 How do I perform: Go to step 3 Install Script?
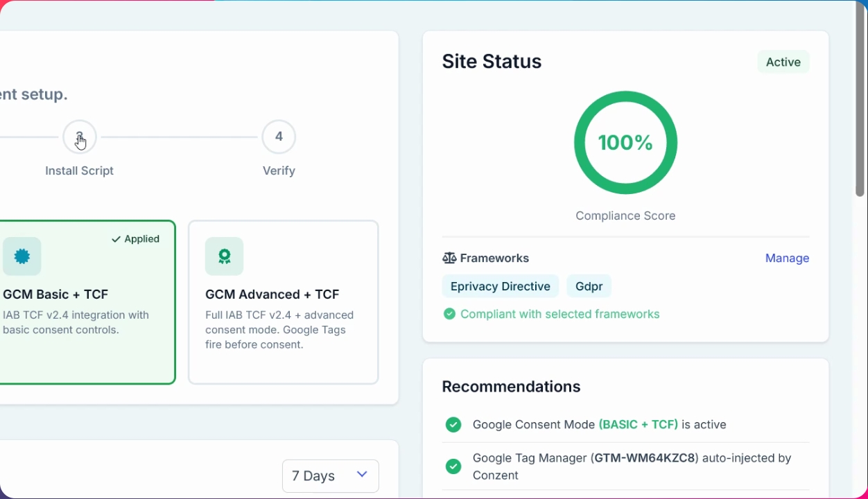80,137
